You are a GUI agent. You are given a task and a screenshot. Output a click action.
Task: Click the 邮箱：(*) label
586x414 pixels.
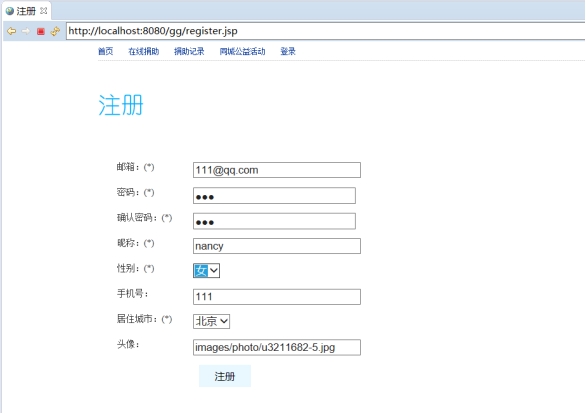(135, 167)
